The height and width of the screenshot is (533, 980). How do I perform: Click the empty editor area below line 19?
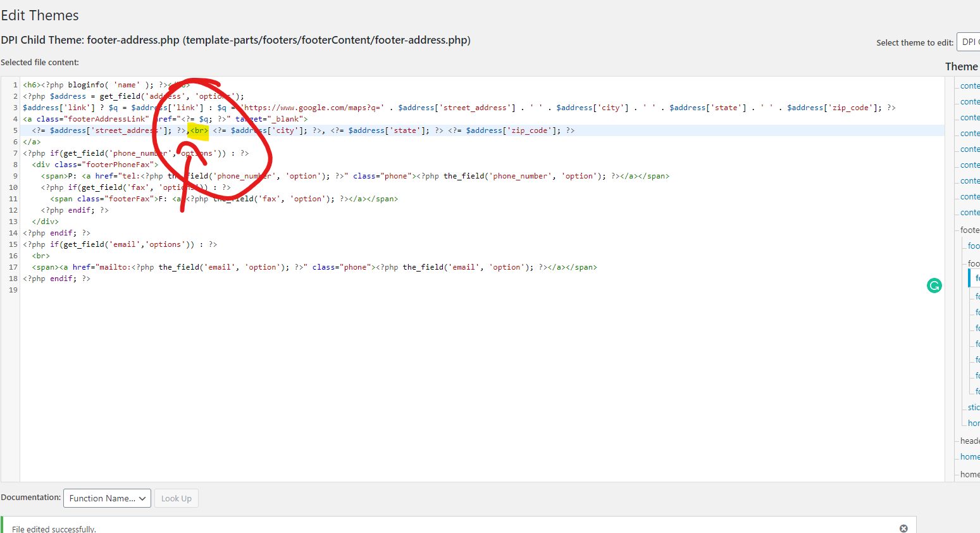coord(443,380)
